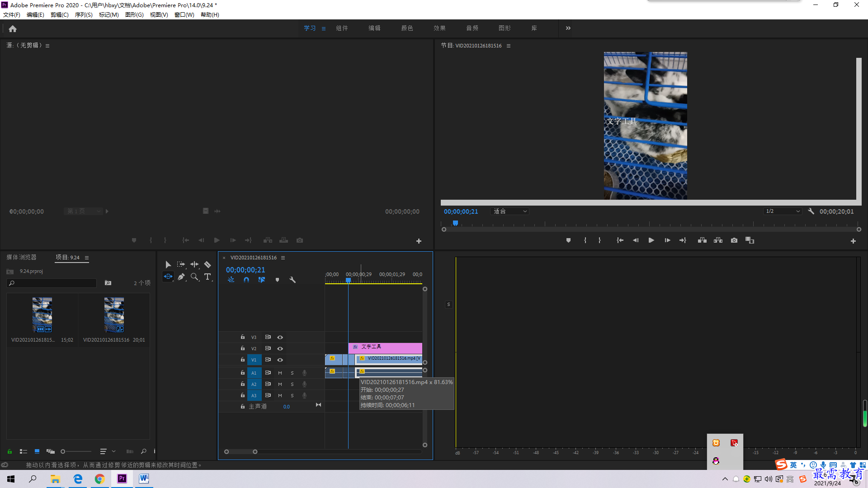Select the Type (T) tool

[208, 277]
